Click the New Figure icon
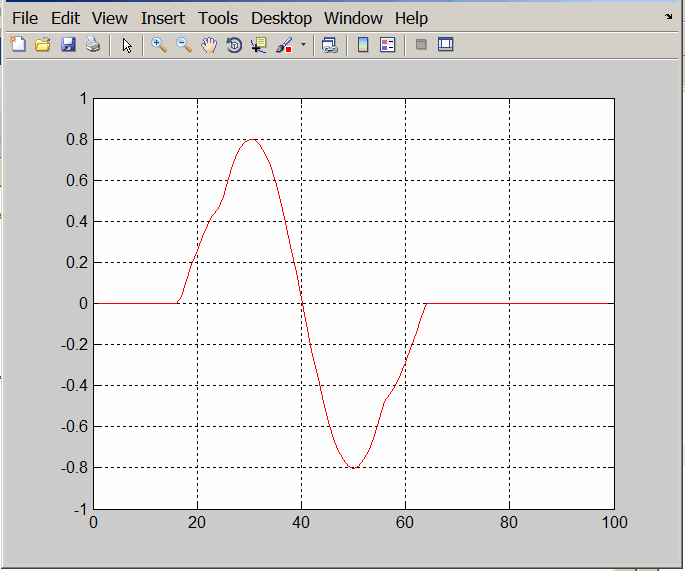 pos(17,45)
